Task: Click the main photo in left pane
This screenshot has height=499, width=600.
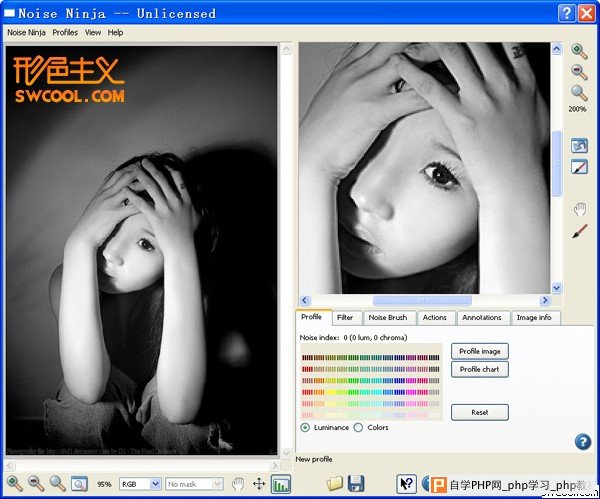Action: [142, 251]
